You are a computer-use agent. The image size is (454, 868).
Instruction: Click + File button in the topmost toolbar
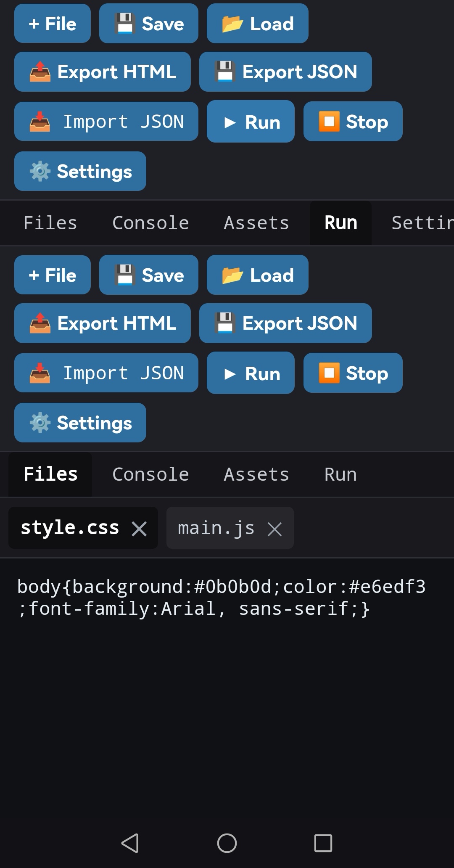click(x=53, y=24)
